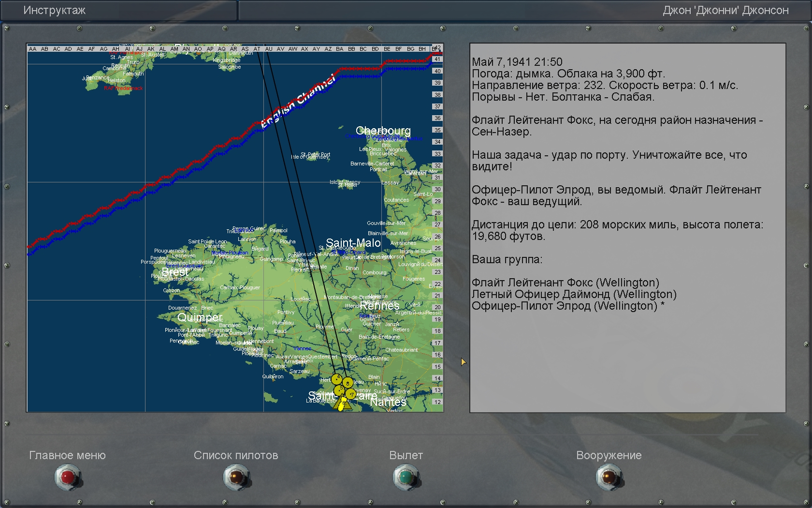Click the Kingsbridge label on the map
Image resolution: width=812 pixels, height=508 pixels.
click(x=227, y=60)
